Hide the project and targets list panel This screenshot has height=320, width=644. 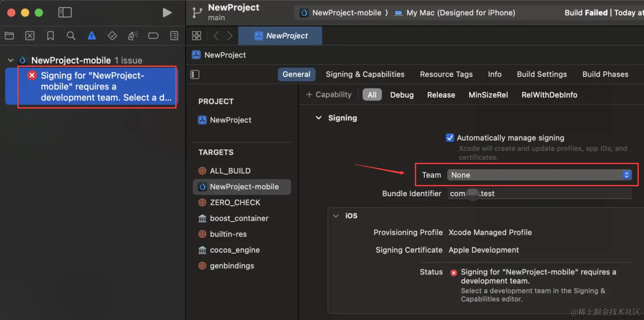(x=195, y=75)
